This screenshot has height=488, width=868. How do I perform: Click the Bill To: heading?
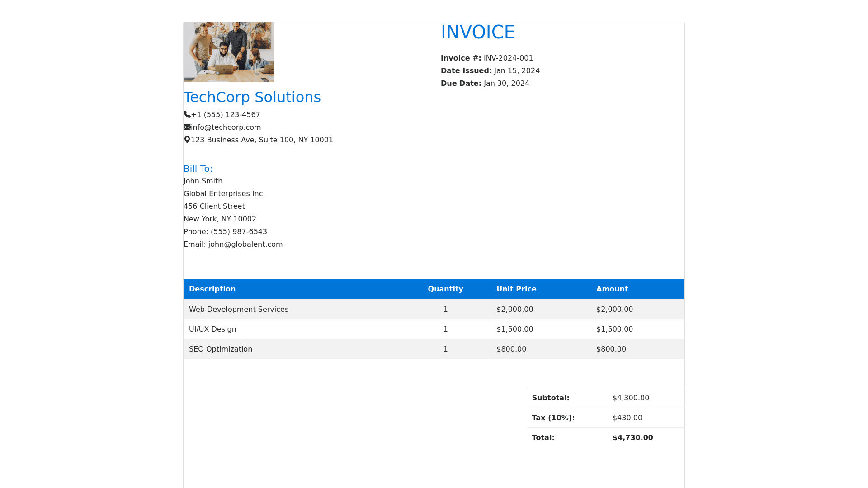(198, 169)
